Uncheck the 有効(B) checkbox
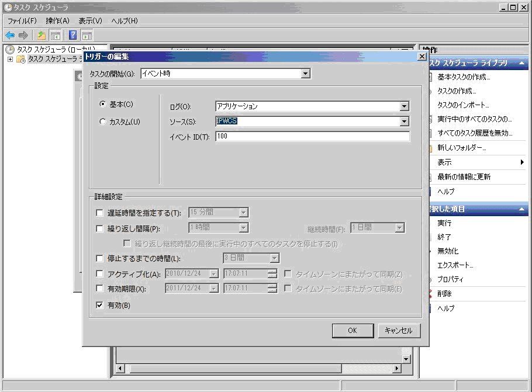 pyautogui.click(x=99, y=305)
